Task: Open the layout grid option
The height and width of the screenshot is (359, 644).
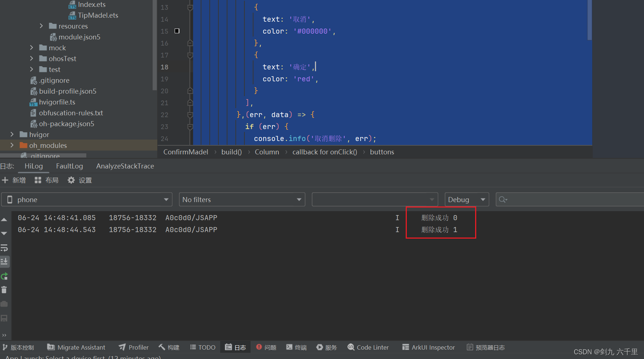Action: coord(46,180)
